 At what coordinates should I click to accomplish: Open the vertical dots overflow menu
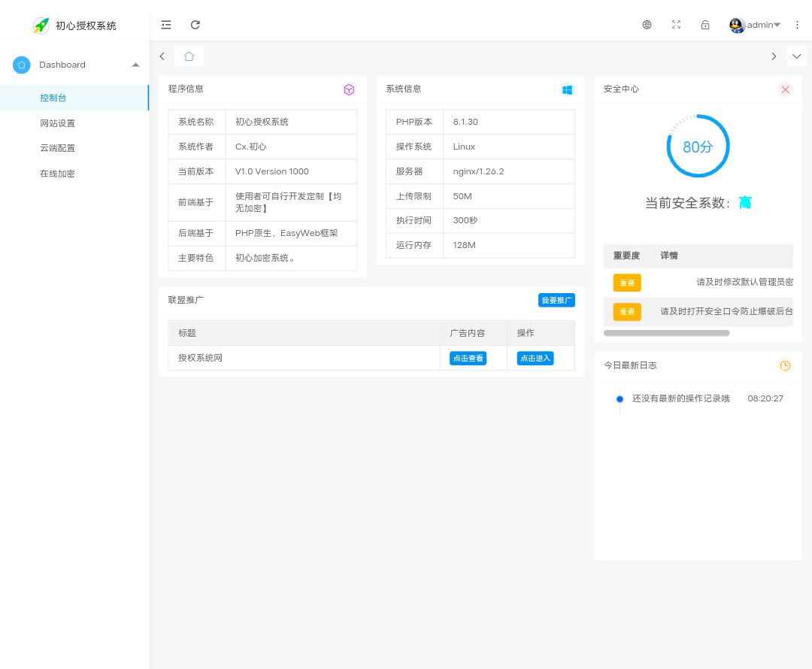tap(798, 25)
